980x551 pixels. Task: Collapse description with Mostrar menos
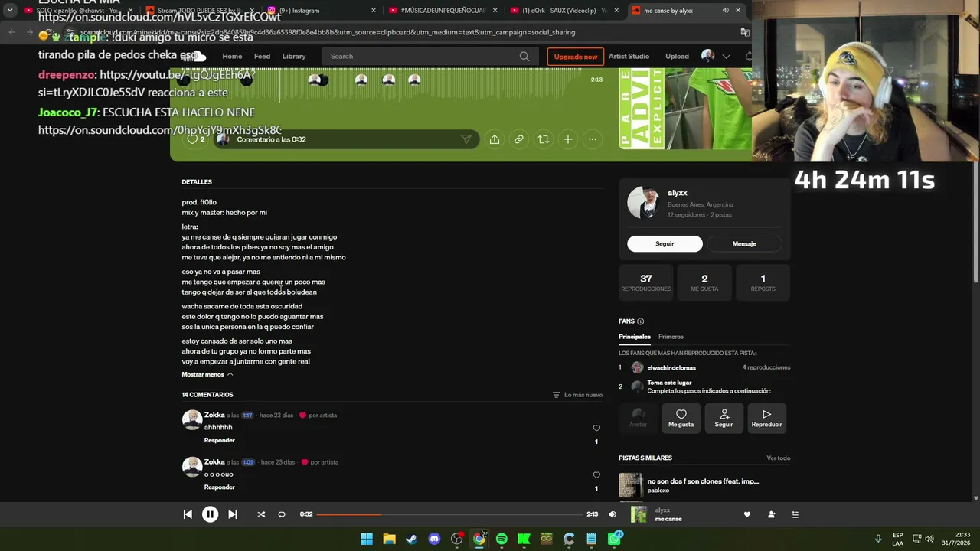coord(207,374)
